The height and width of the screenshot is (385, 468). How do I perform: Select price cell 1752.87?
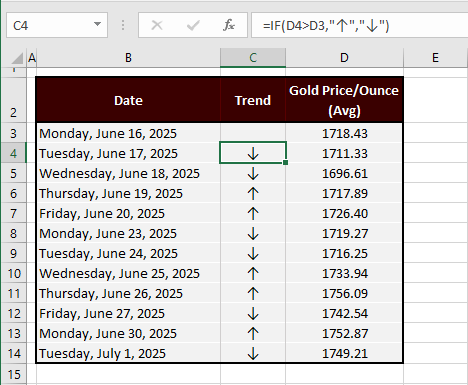click(344, 333)
